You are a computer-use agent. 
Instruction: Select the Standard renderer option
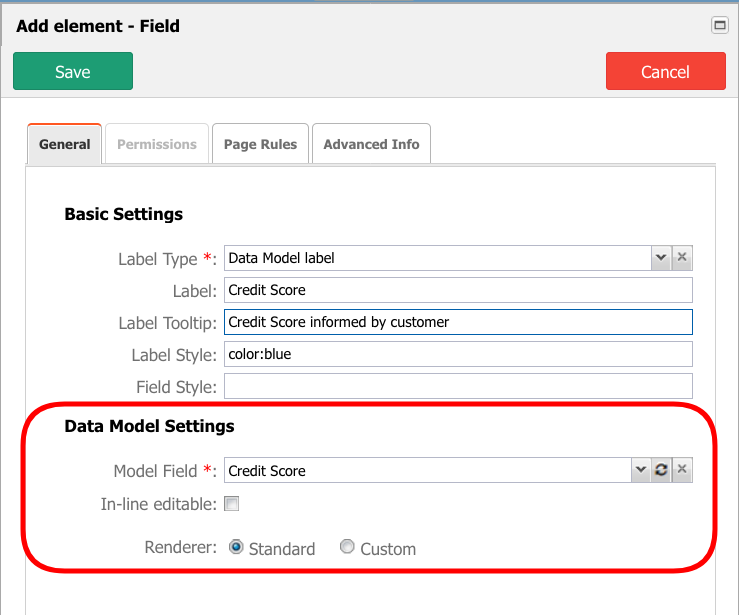236,547
